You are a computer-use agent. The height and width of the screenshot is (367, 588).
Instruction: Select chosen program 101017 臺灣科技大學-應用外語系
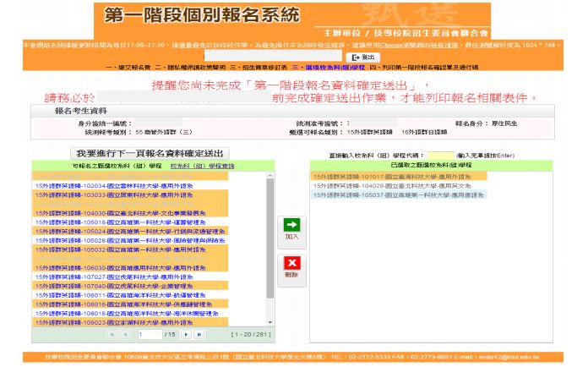click(x=399, y=177)
